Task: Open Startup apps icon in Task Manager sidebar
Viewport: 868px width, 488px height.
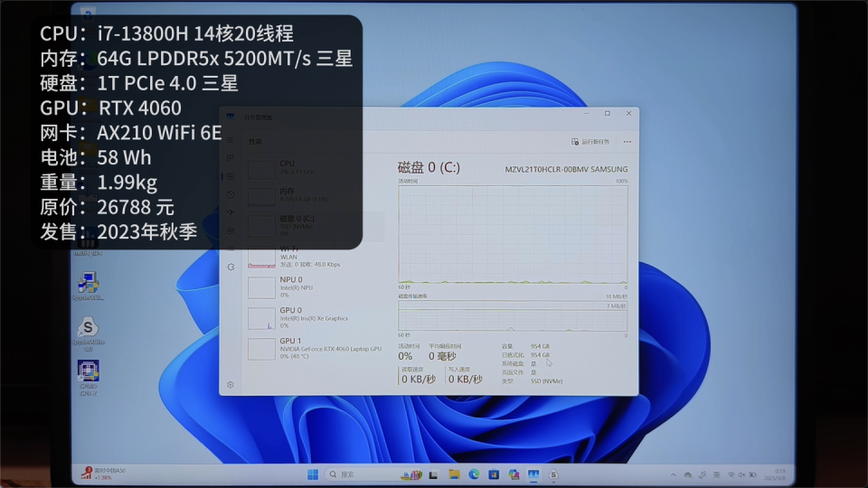Action: pos(231,212)
